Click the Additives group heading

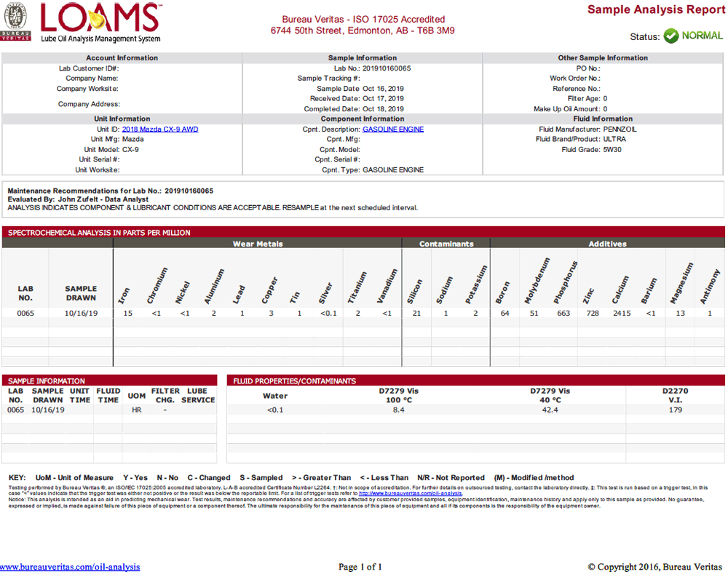pyautogui.click(x=607, y=244)
